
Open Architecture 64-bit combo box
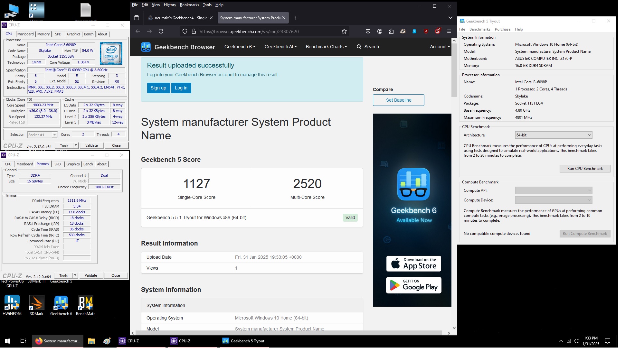coord(554,135)
